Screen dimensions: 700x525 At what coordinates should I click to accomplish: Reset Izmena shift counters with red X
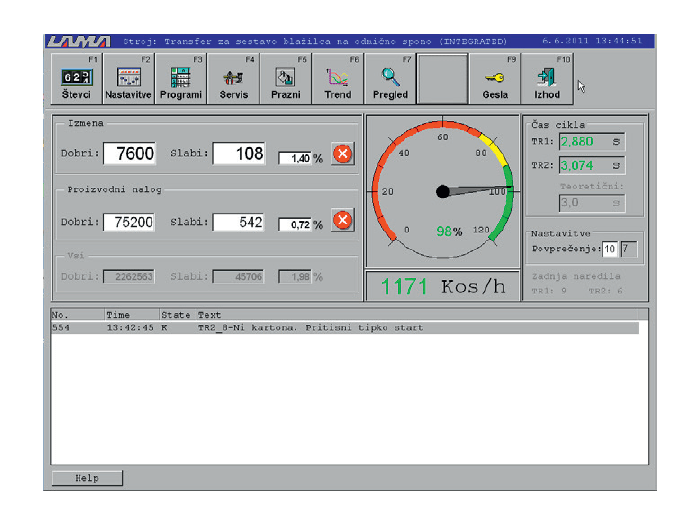(343, 154)
